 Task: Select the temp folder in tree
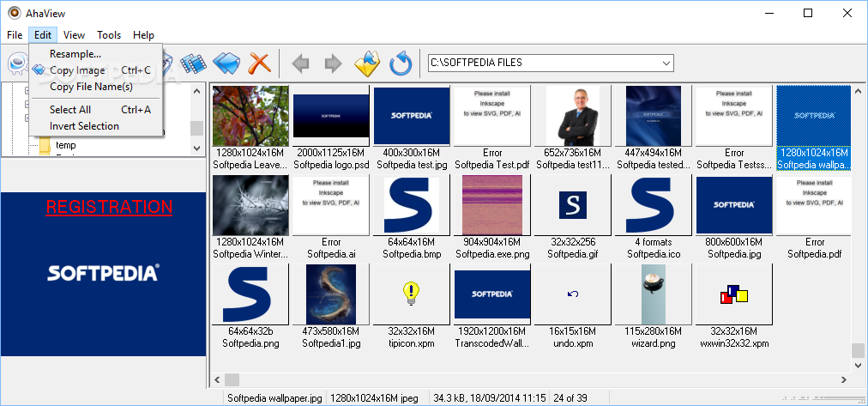[x=66, y=145]
